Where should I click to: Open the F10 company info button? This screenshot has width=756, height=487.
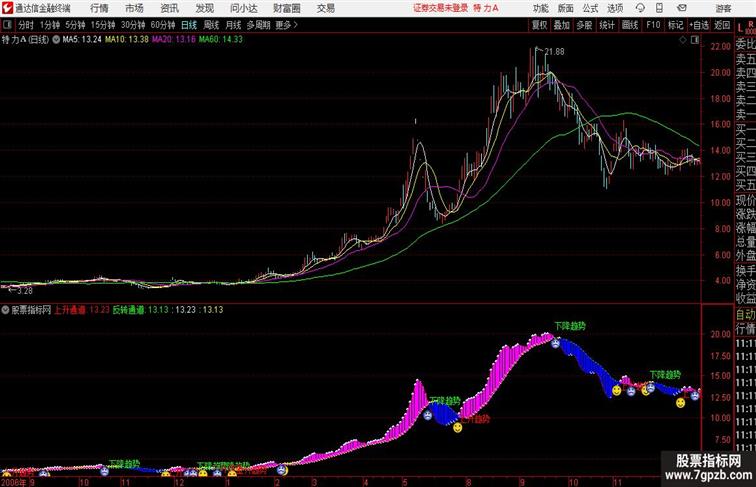point(653,25)
